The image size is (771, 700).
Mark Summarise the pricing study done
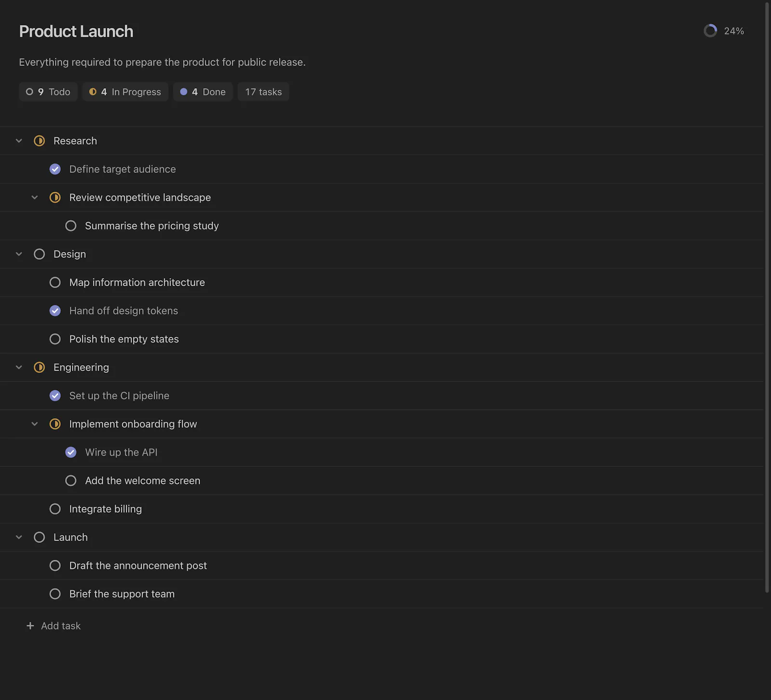[71, 226]
